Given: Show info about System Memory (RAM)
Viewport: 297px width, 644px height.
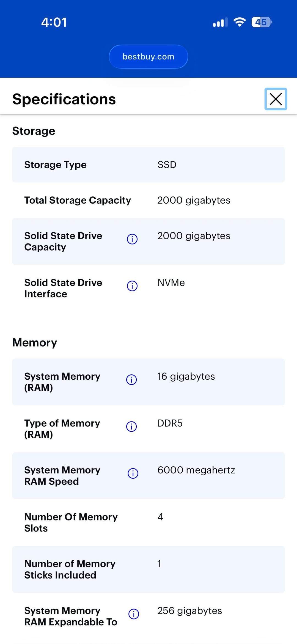Looking at the screenshot, I should (131, 380).
